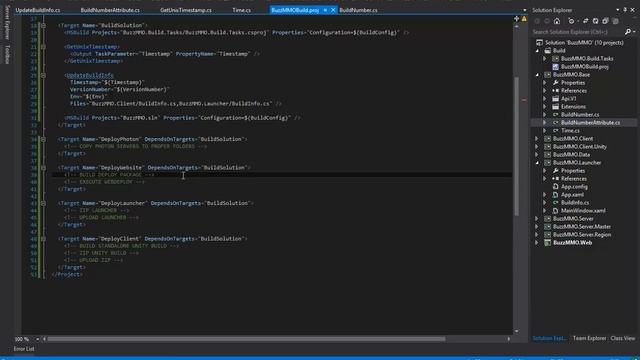Click the App.config file icon
The image size is (640, 360).
tap(556, 187)
